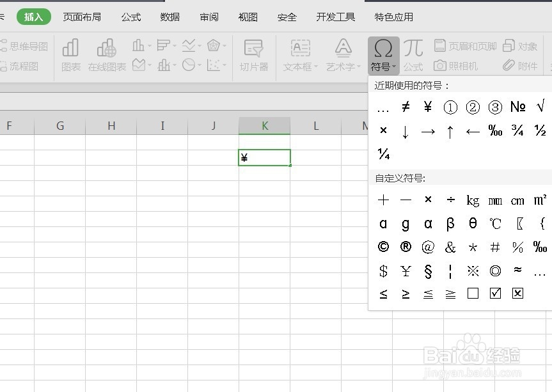Insert the @ at symbol

click(x=428, y=247)
